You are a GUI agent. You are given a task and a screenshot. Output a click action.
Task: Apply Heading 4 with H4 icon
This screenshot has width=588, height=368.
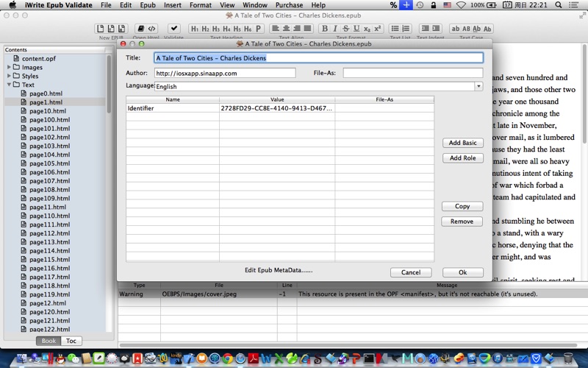pyautogui.click(x=226, y=29)
